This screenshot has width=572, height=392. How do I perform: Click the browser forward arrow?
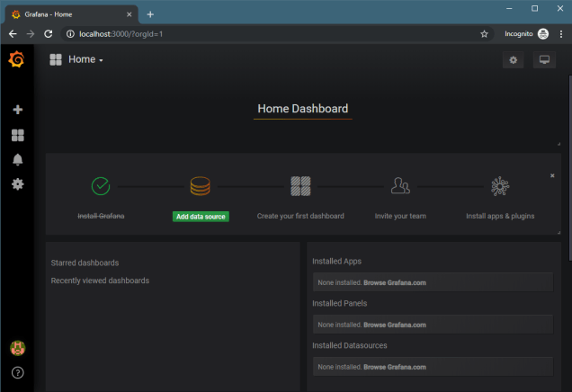[x=31, y=34]
